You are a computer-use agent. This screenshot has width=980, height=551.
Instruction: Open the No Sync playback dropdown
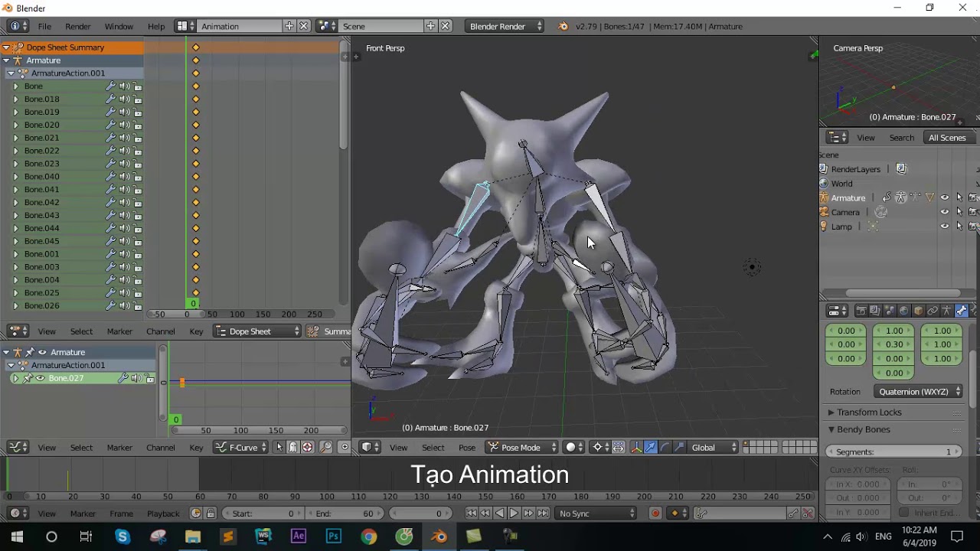tap(597, 514)
